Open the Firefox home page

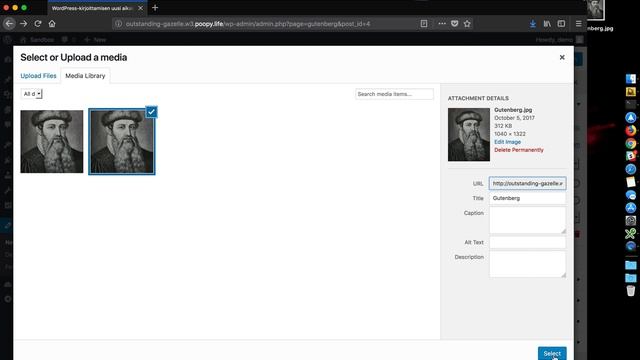coord(52,24)
